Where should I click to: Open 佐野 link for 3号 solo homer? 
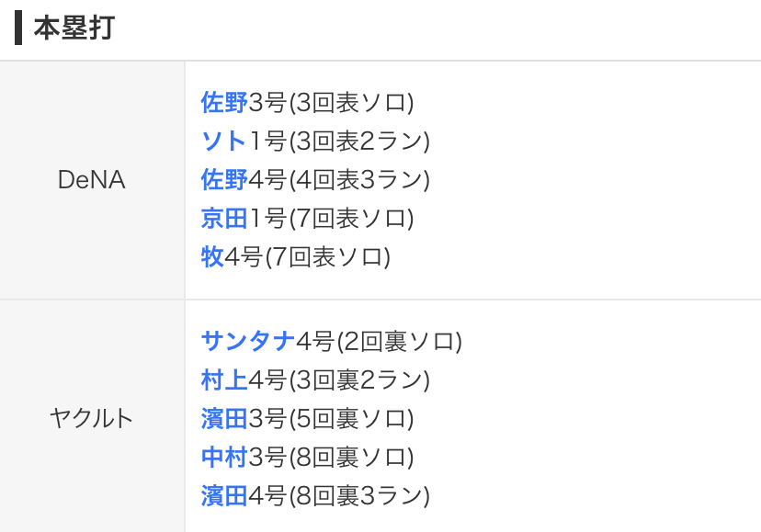pos(224,103)
